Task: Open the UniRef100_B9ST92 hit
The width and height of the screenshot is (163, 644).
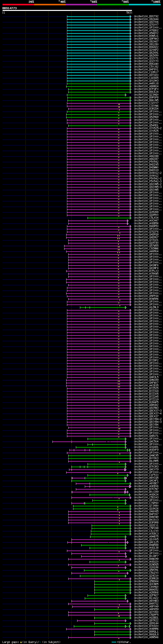Action: pyautogui.click(x=146, y=16)
